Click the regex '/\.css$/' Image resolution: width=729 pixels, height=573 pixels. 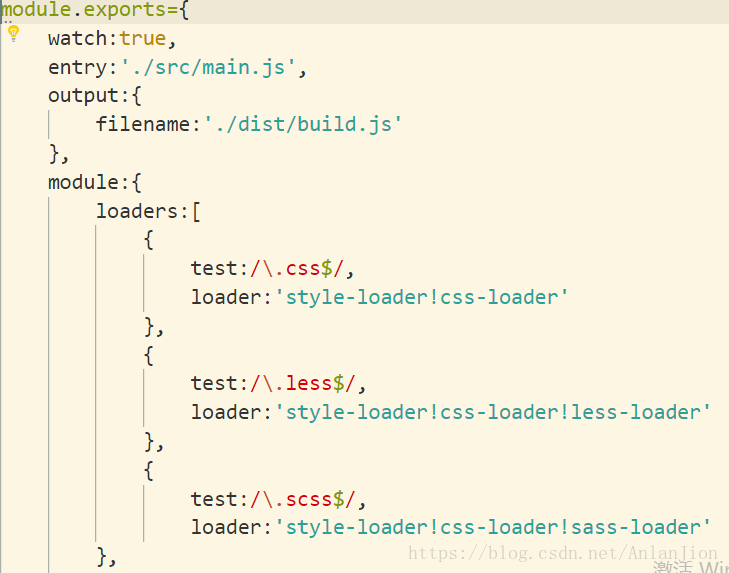[297, 269]
